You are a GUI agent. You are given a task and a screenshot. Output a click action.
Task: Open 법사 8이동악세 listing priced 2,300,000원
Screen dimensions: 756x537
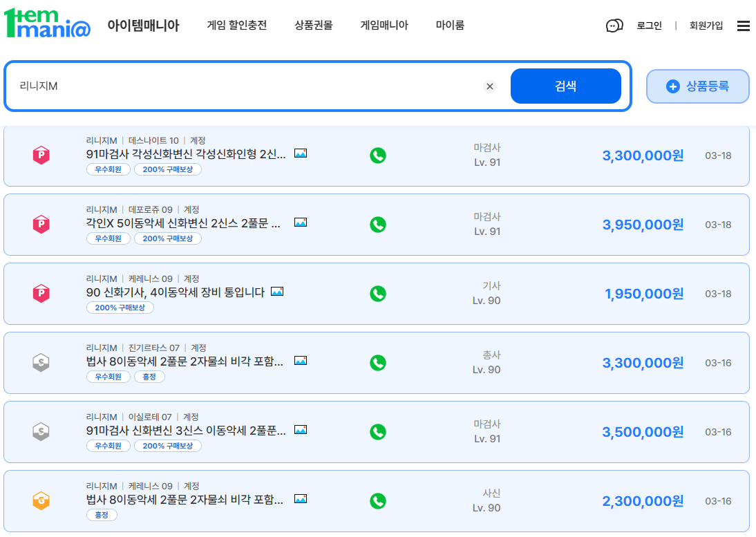coord(185,500)
